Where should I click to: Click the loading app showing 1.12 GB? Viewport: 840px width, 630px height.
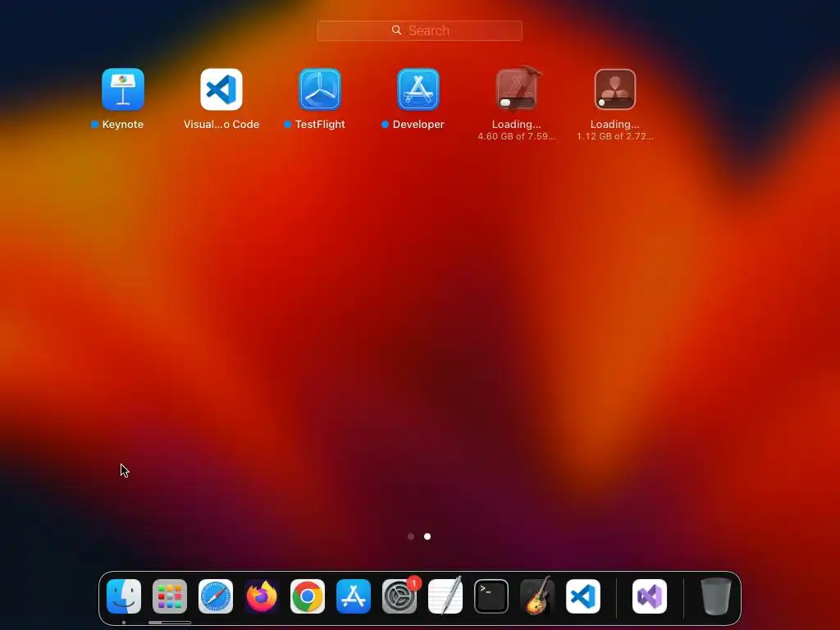(615, 89)
